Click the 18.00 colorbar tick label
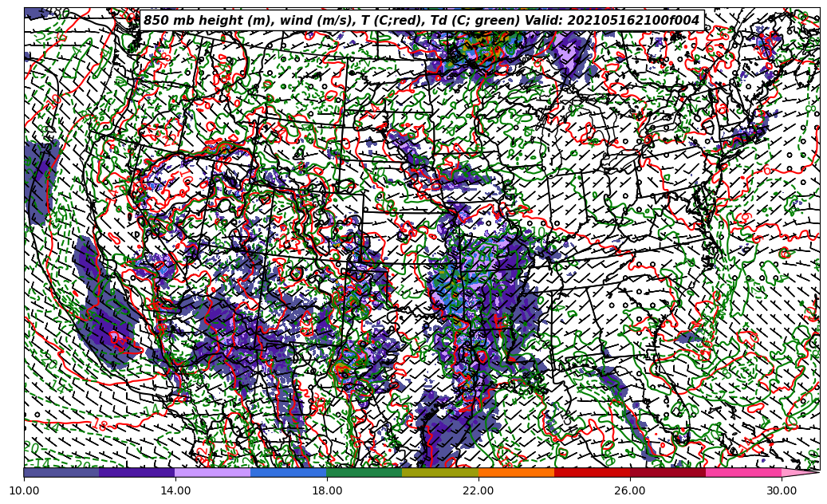 (x=327, y=491)
